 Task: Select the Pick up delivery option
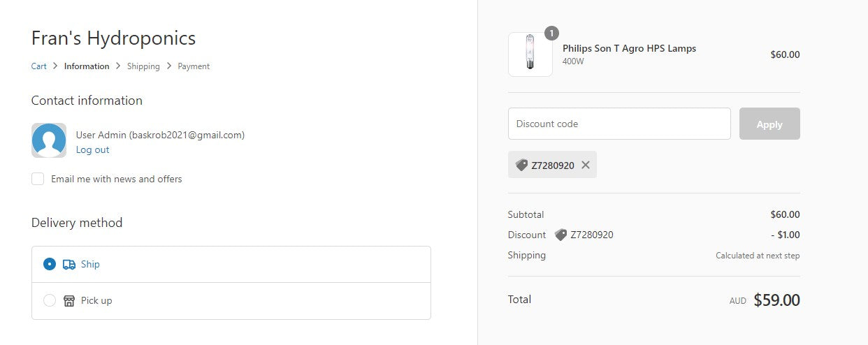tap(50, 300)
